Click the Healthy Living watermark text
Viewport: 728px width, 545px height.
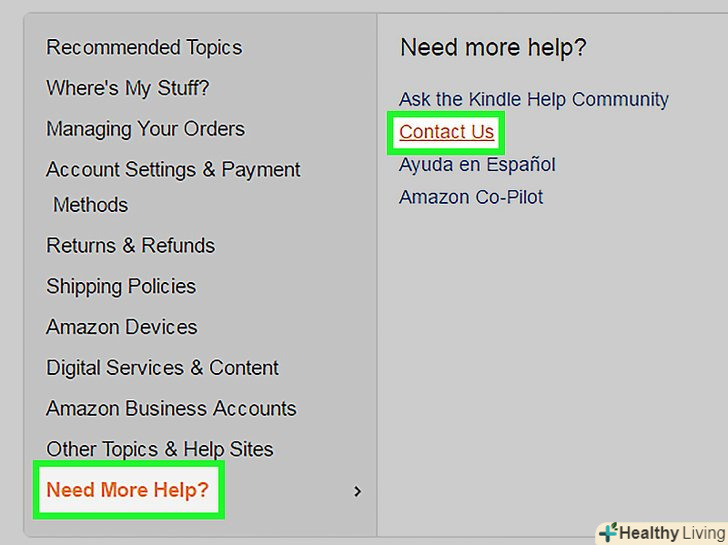[671, 533]
